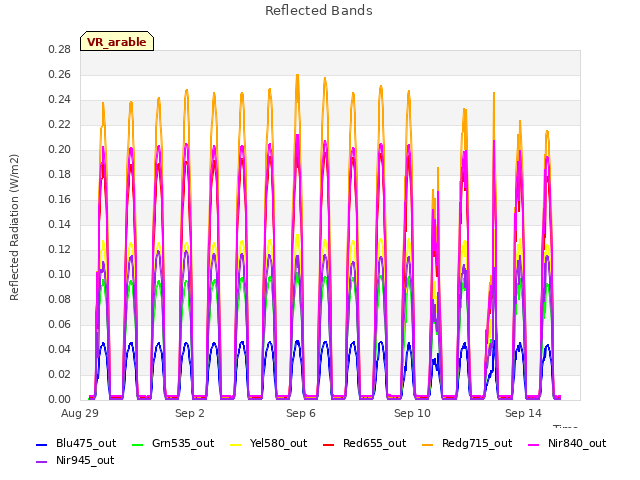The height and width of the screenshot is (480, 640).
Task: Click the 0.16 y-axis tick label
Action: [60, 199]
